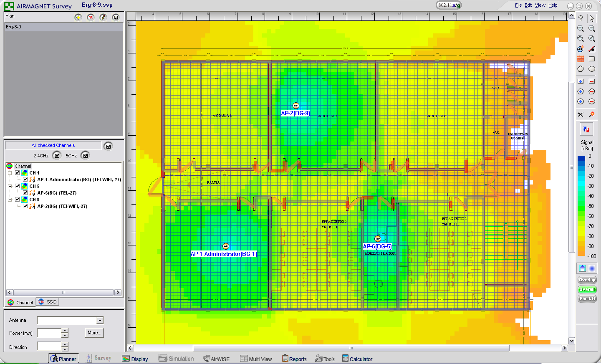Viewport: 601px width, 364px height.
Task: Click the AP-6(BG-5) access point marker
Action: (378, 239)
